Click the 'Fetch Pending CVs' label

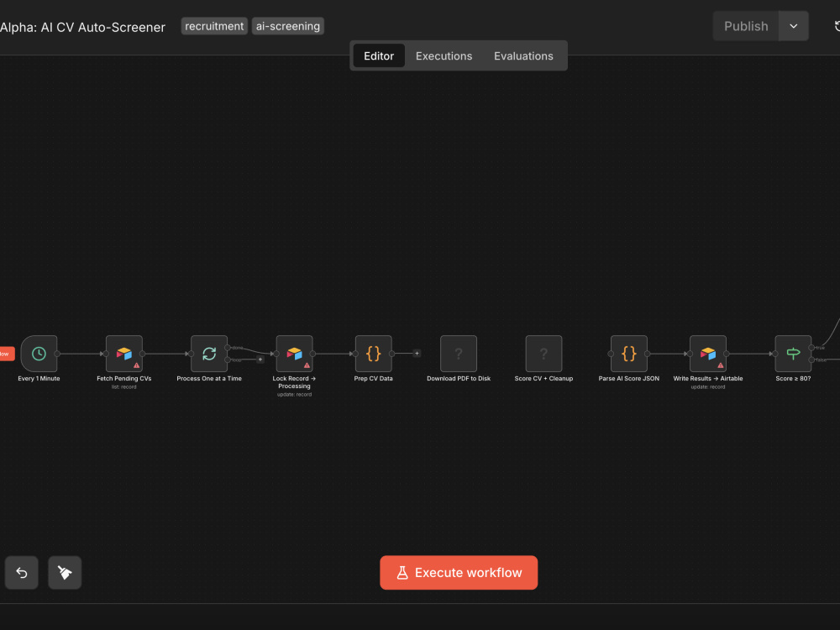pyautogui.click(x=124, y=378)
